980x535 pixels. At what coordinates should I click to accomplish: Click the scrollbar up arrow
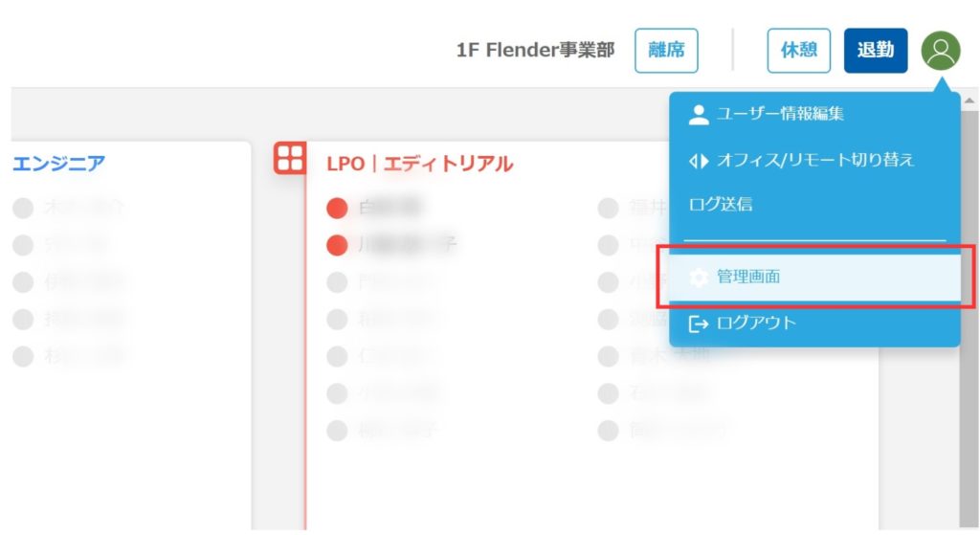click(x=970, y=100)
